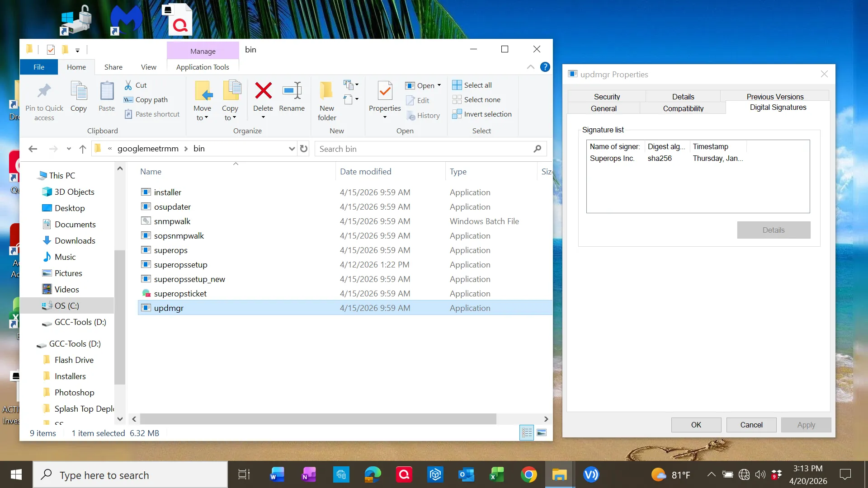
Task: Open file History from the ribbon
Action: point(424,115)
